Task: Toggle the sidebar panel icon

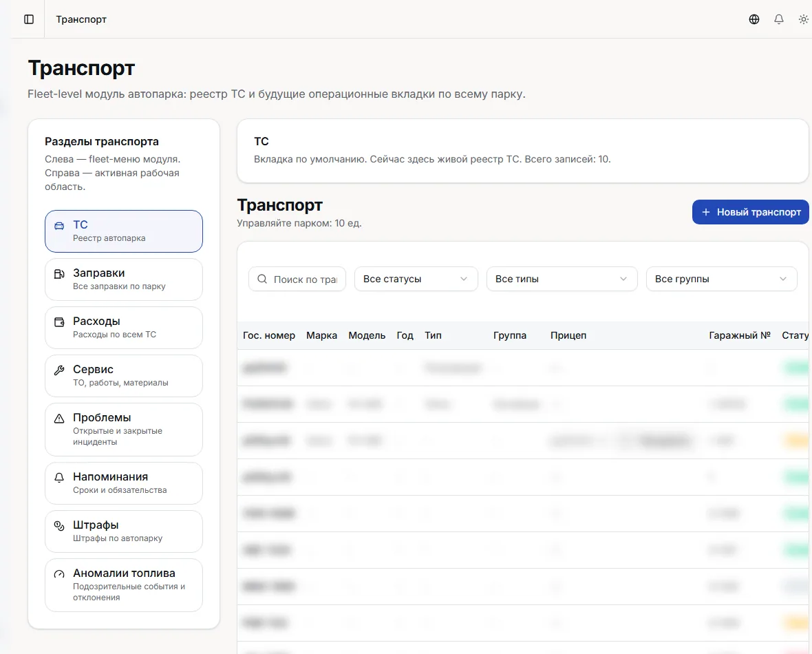Action: tap(29, 19)
